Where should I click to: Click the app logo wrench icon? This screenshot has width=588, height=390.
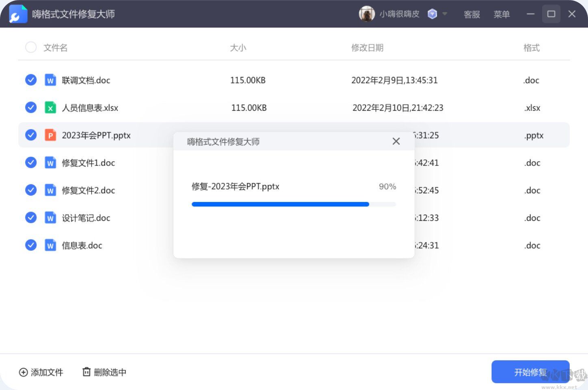click(x=18, y=14)
